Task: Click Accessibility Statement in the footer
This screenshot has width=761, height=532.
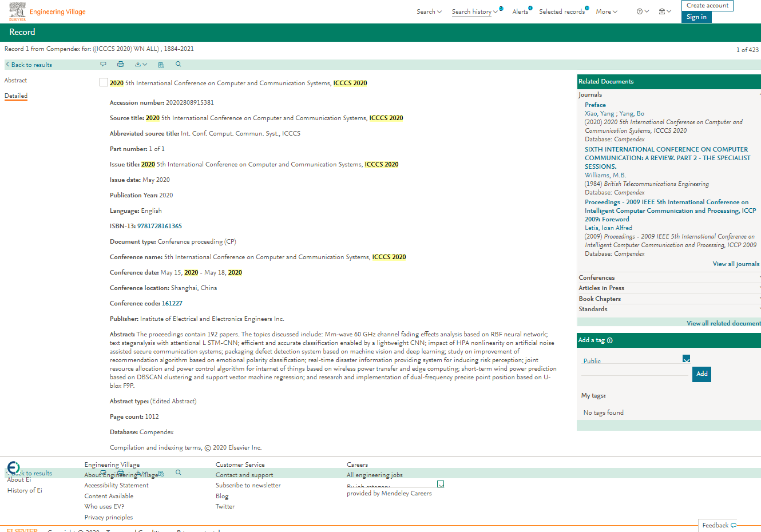Action: pyautogui.click(x=116, y=485)
